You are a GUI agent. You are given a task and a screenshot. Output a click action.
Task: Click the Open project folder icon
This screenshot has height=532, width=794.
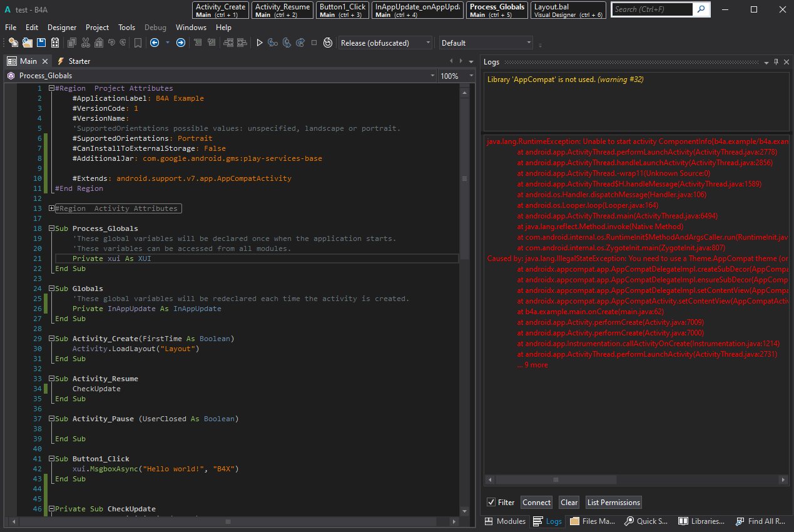27,43
